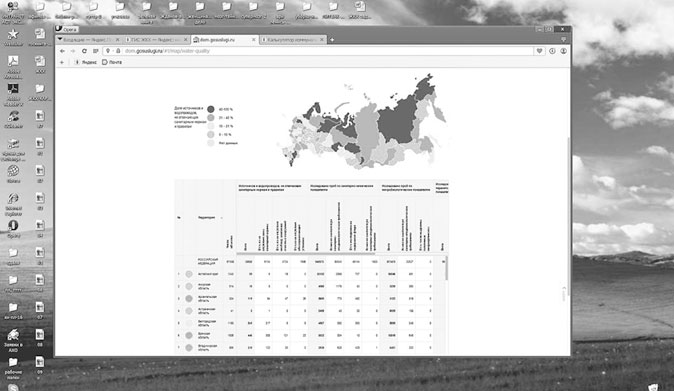Click the profile icon right of address bar
The image size is (674, 391).
pos(563,51)
